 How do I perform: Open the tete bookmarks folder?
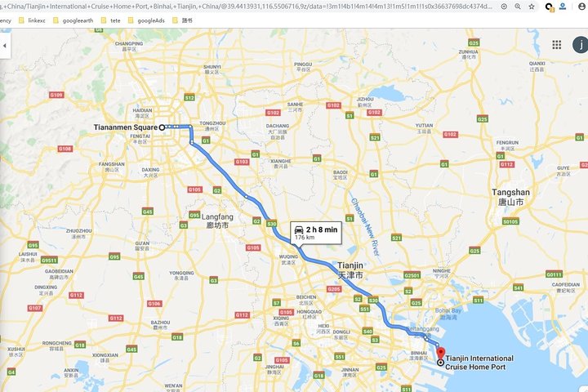tap(110, 20)
